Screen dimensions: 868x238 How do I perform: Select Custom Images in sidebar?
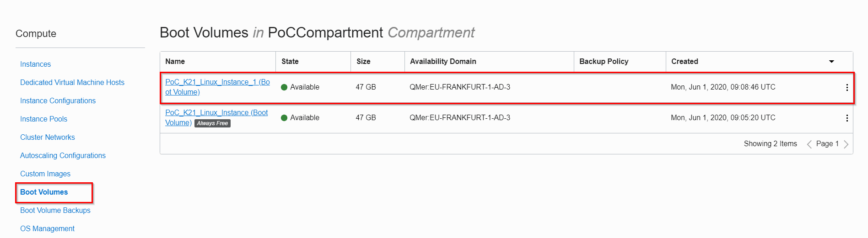click(x=45, y=174)
